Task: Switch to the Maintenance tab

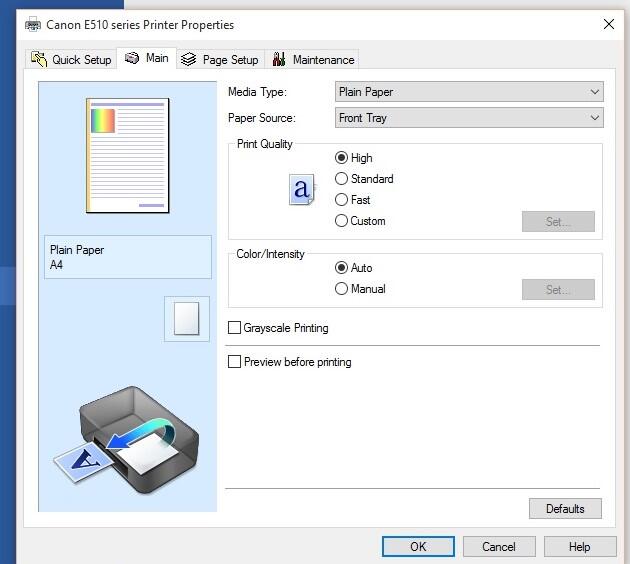Action: [x=312, y=59]
